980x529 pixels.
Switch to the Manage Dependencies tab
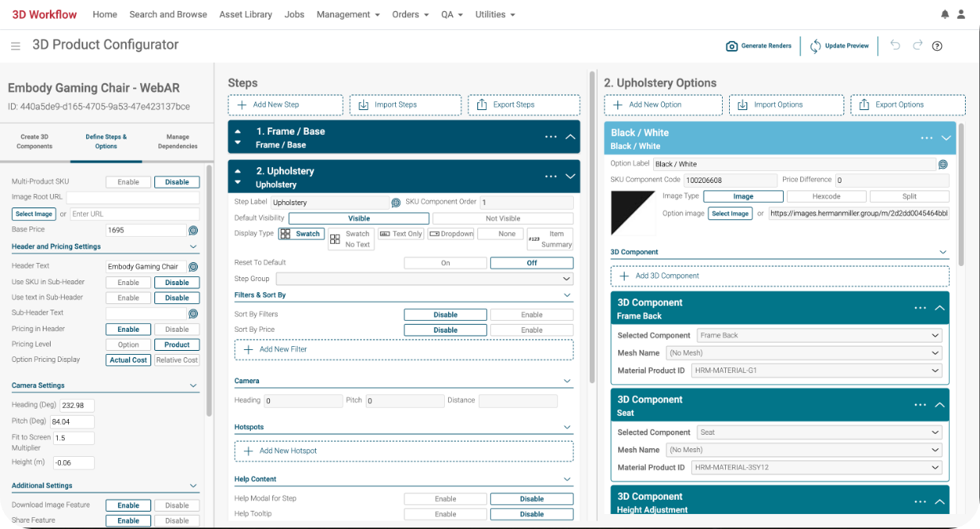tap(177, 143)
